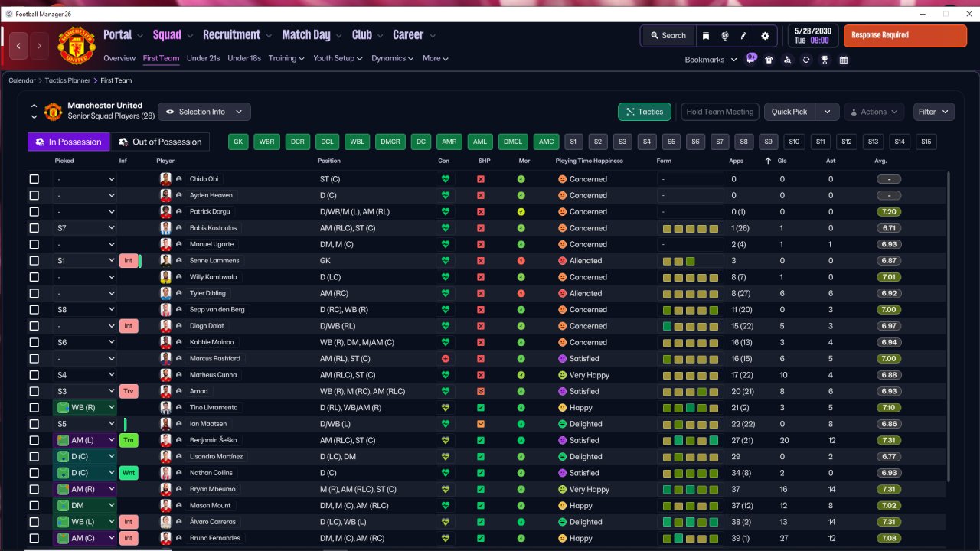Open the Portal menu
This screenshot has width=980, height=551.
[124, 35]
